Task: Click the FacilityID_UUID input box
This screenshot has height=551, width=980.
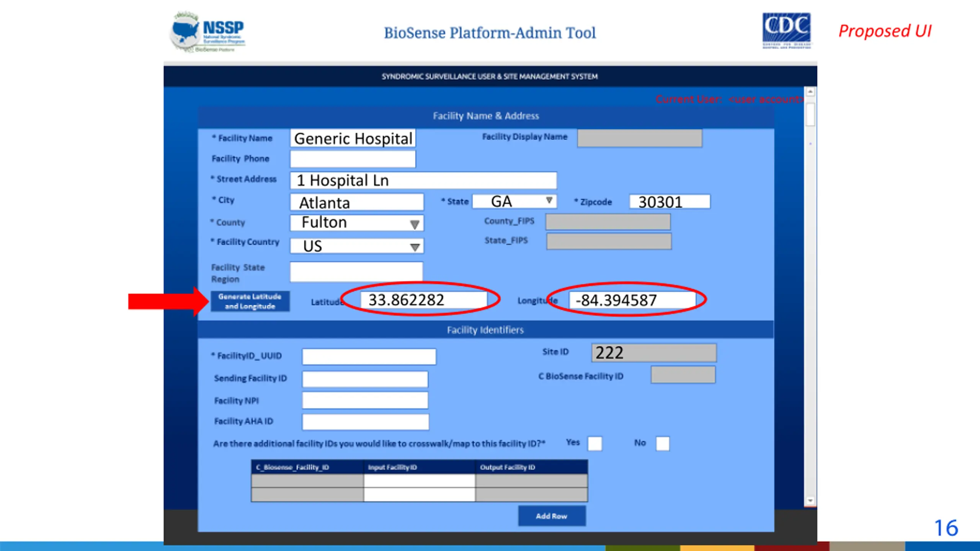Action: pyautogui.click(x=369, y=356)
